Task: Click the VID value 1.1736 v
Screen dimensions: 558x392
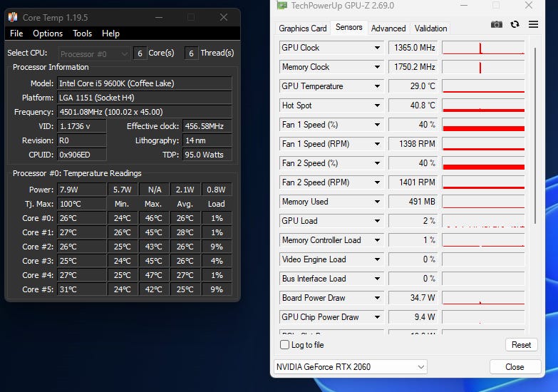Action: coord(82,126)
